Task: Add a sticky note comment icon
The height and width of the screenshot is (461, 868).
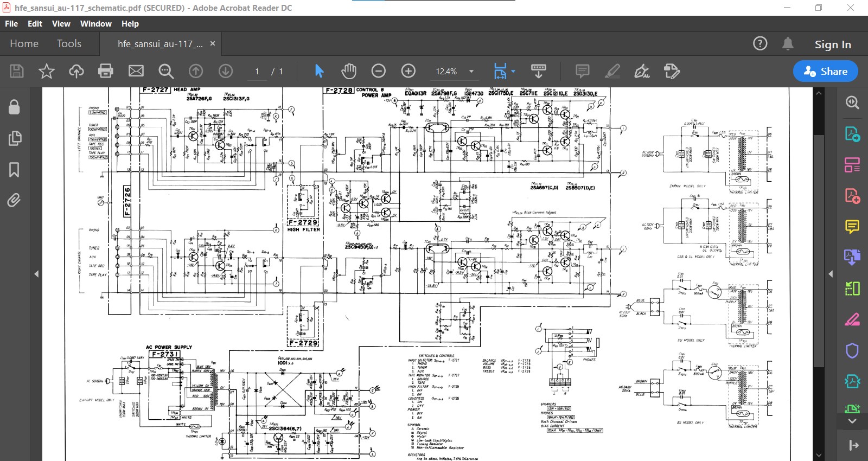Action: click(x=583, y=71)
